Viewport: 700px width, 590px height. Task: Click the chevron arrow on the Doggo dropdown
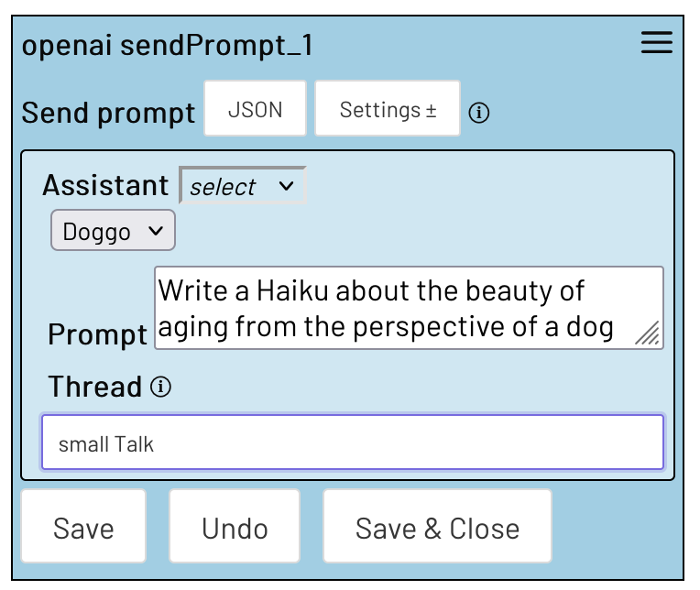click(x=157, y=231)
